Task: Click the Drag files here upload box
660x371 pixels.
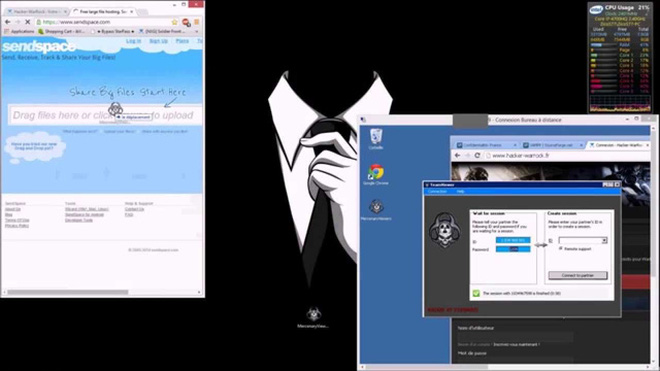Action: click(x=105, y=115)
